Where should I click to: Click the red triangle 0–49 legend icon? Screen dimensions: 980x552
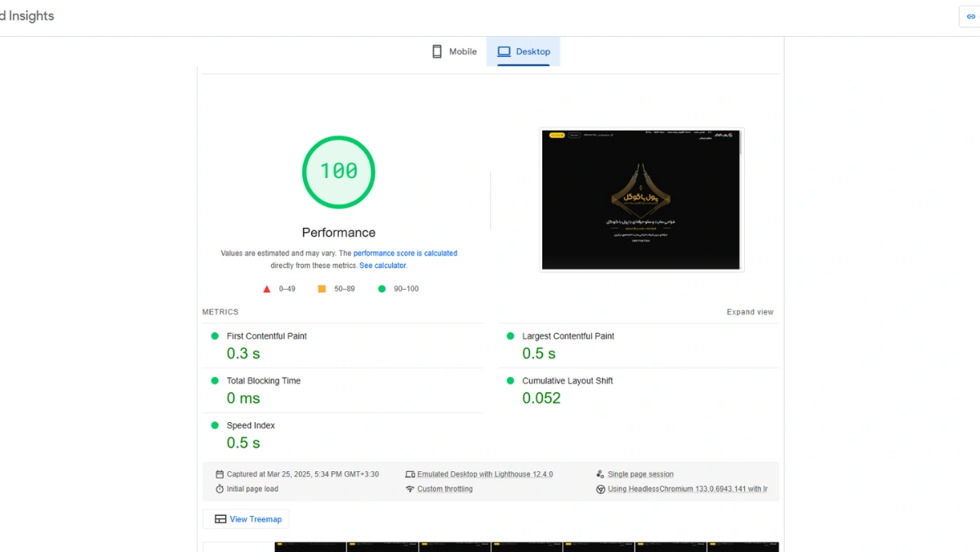tap(266, 289)
